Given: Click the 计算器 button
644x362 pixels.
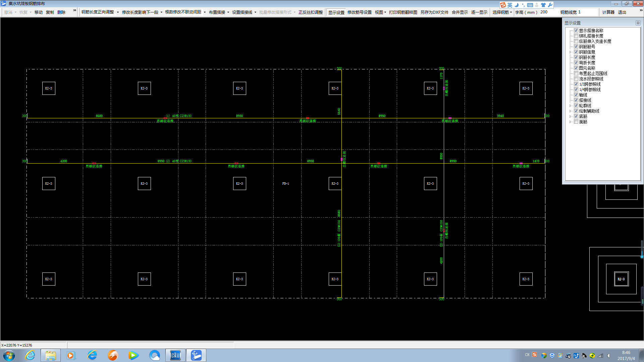Looking at the screenshot, I should point(608,12).
